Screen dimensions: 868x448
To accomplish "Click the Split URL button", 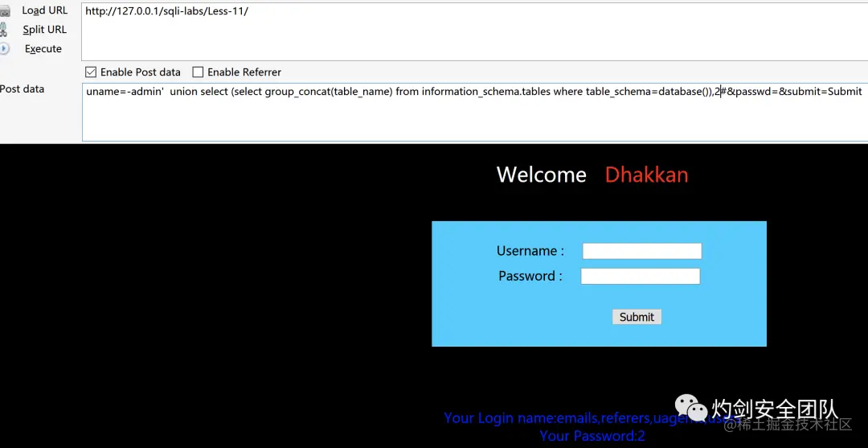I will point(44,30).
